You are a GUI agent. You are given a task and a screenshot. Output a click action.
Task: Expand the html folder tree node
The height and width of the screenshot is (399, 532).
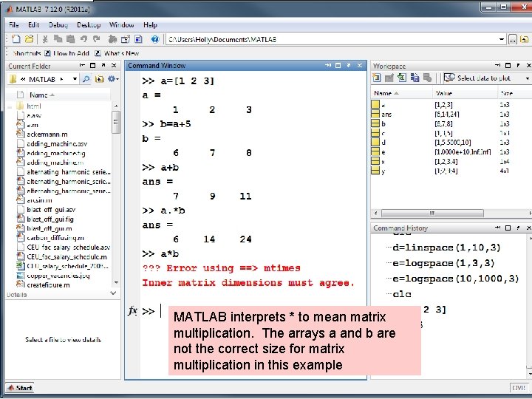pyautogui.click(x=10, y=106)
